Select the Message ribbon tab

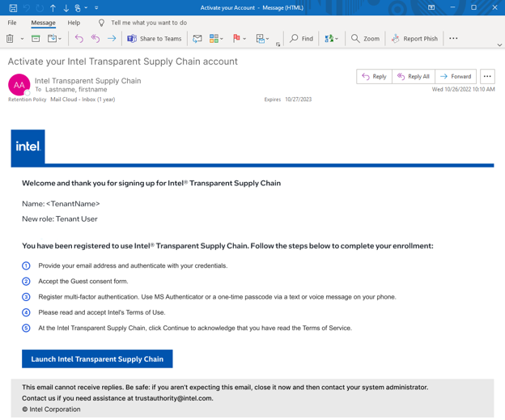tap(43, 23)
